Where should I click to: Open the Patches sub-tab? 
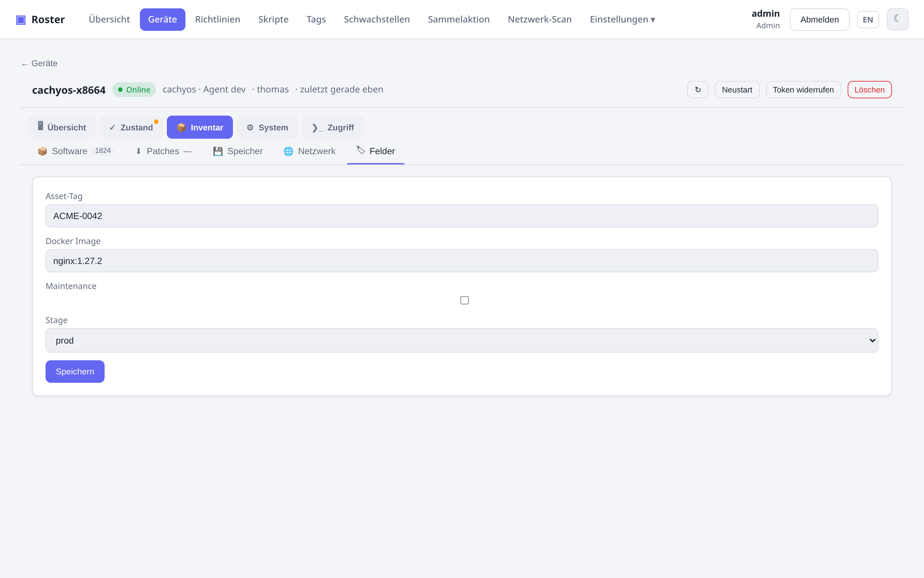tap(163, 151)
